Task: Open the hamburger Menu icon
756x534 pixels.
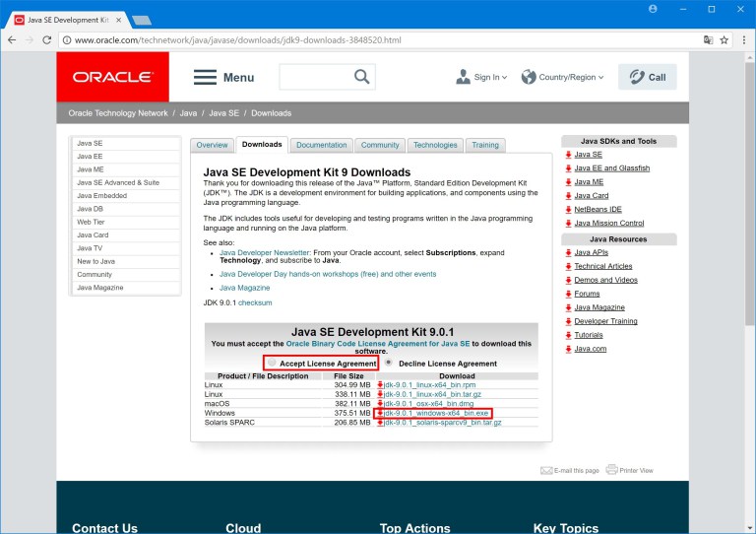Action: [205, 77]
